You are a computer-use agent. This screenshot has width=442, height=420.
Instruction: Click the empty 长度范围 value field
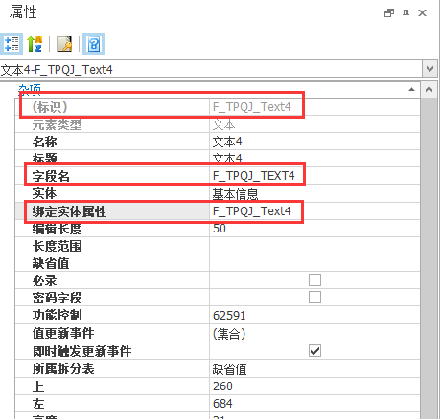[315, 246]
